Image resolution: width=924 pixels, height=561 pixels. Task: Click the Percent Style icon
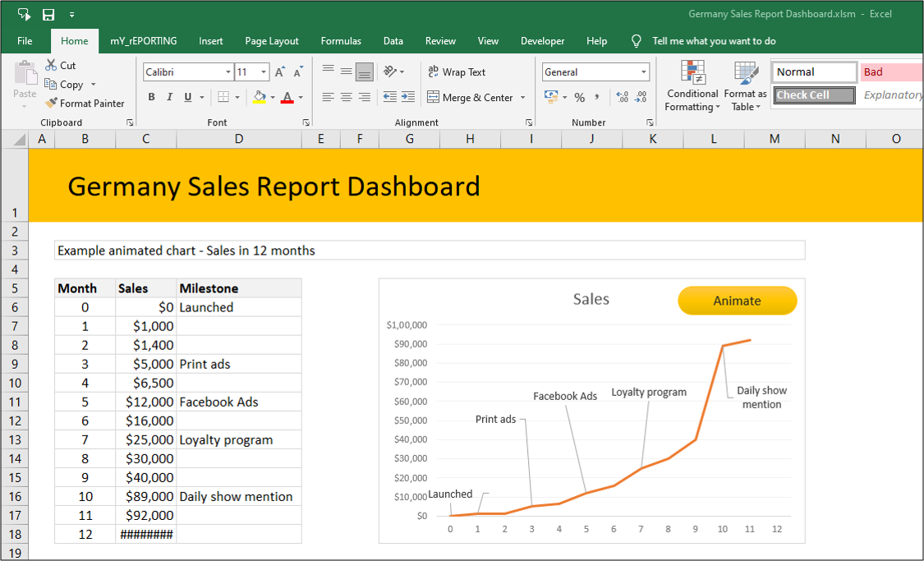(579, 98)
